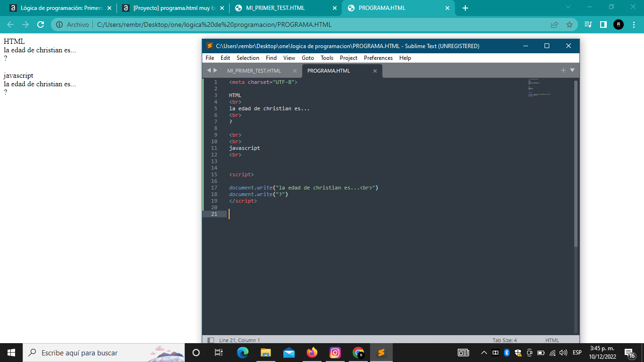Launch Microsoft Edge from taskbar
The height and width of the screenshot is (362, 644).
(243, 353)
